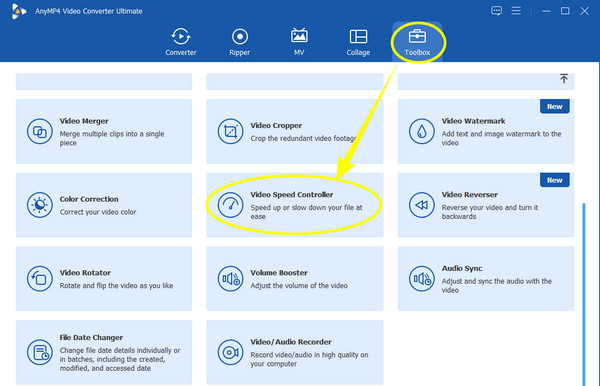600x386 pixels.
Task: Select the Toolbox tab
Action: point(417,42)
